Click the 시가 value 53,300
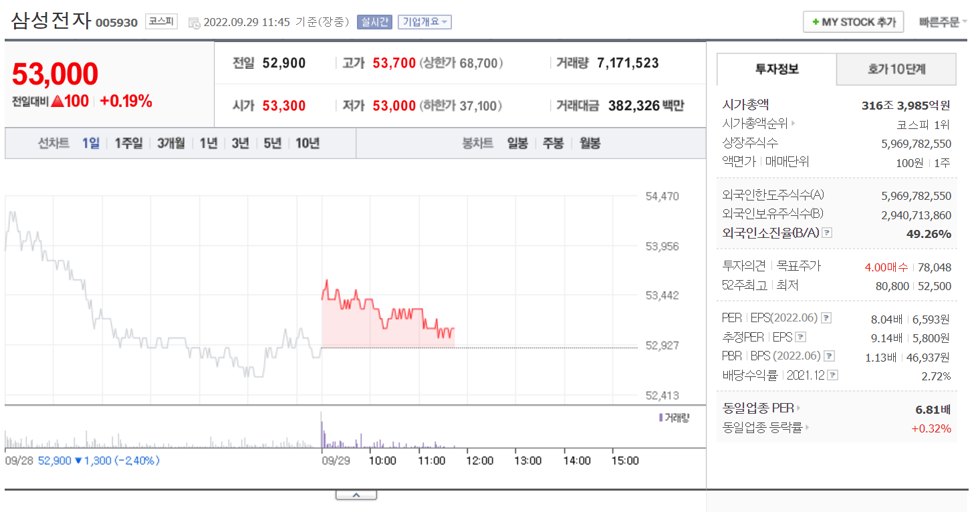 click(284, 106)
